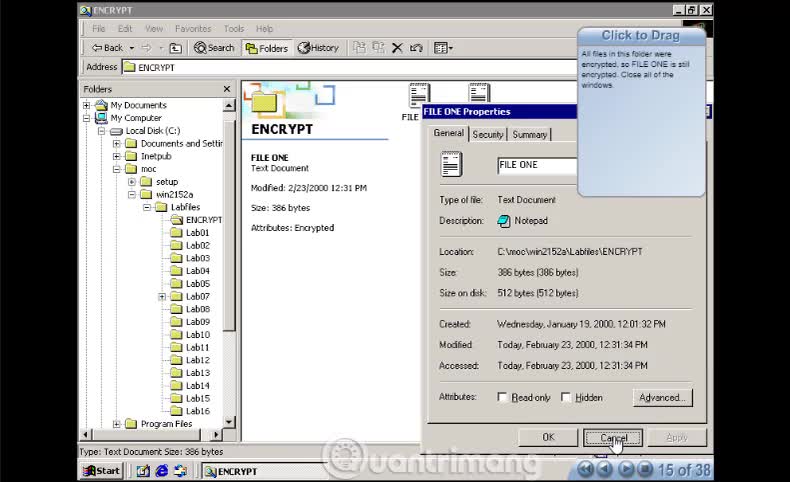Expand the Program Files tree node
The width and height of the screenshot is (790, 482).
click(x=117, y=424)
